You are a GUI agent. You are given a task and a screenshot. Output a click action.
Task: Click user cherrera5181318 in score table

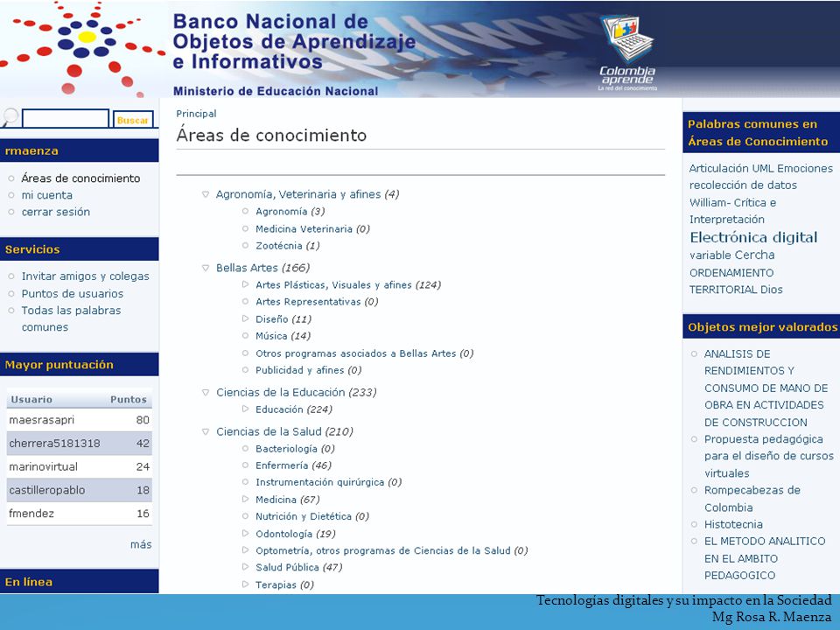coord(54,444)
